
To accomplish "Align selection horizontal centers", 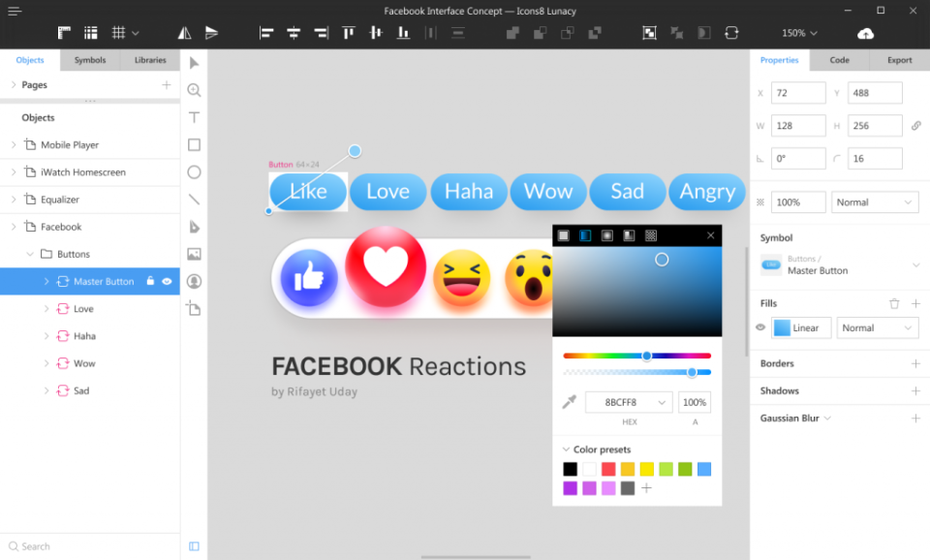I will point(294,33).
